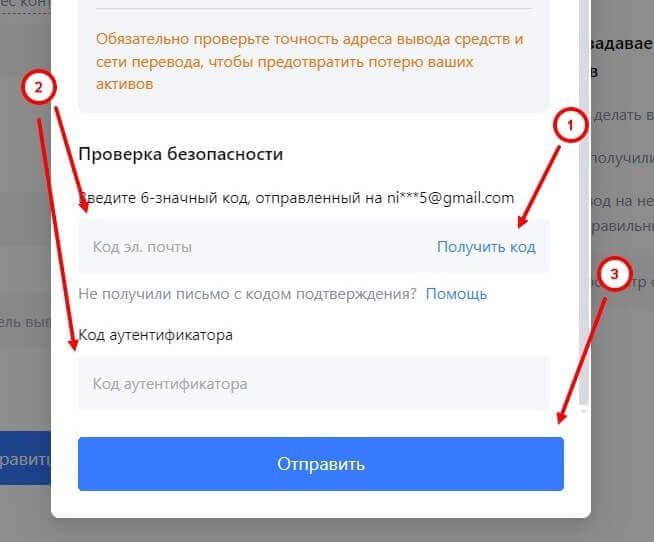
Task: Open the "Помощь" help link
Action: click(x=456, y=294)
